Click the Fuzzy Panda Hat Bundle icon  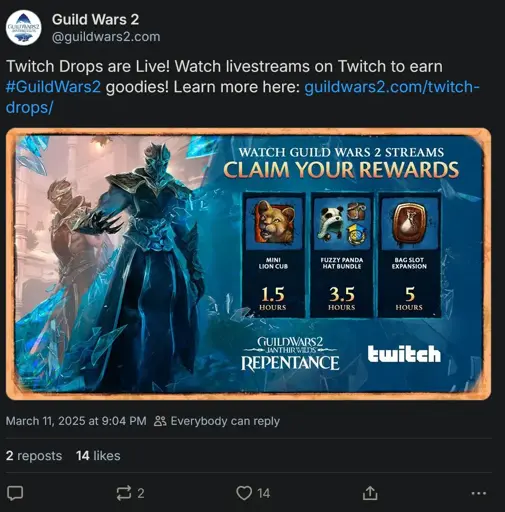pos(342,222)
